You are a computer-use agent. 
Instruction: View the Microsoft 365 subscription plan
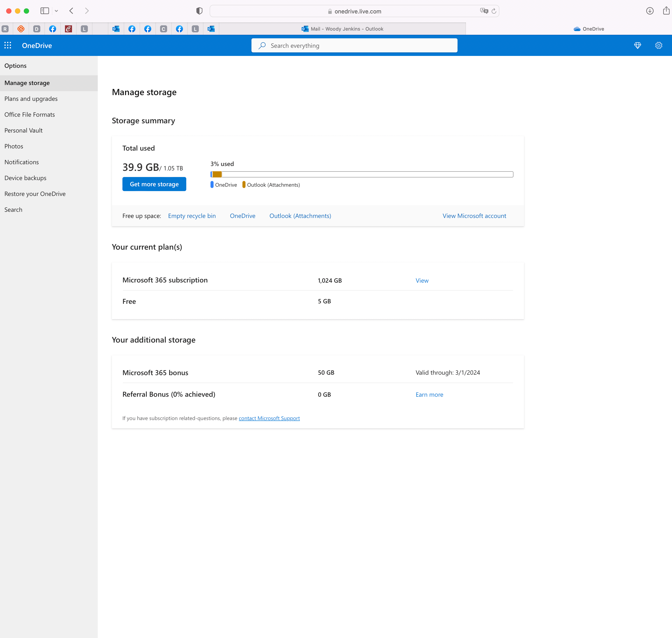422,280
